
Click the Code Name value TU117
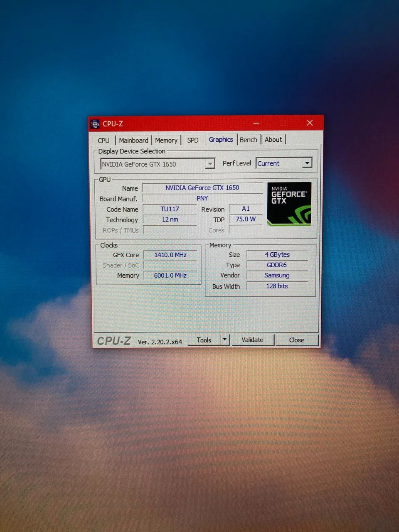pyautogui.click(x=170, y=209)
